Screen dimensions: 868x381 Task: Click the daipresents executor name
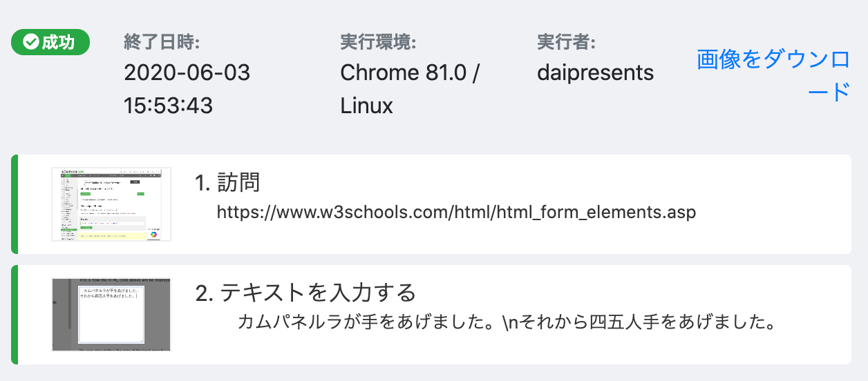(x=595, y=72)
